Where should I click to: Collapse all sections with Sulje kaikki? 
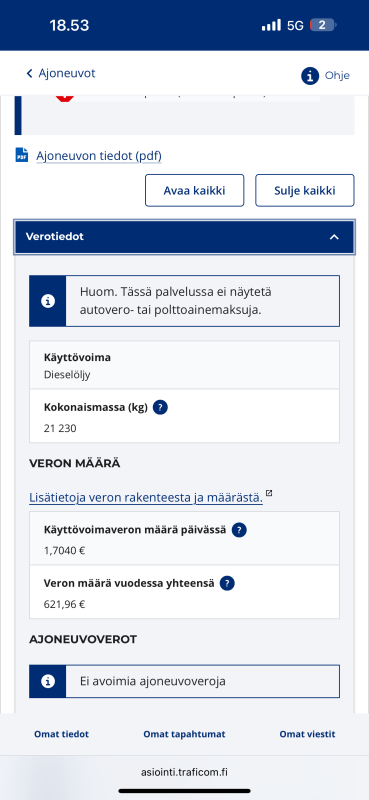[305, 190]
